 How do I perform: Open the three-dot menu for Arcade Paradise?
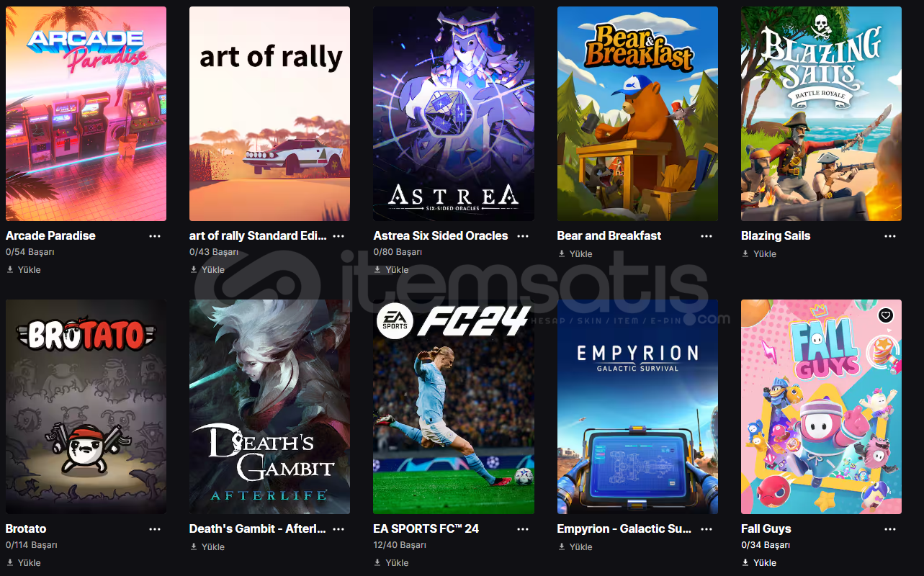point(155,236)
